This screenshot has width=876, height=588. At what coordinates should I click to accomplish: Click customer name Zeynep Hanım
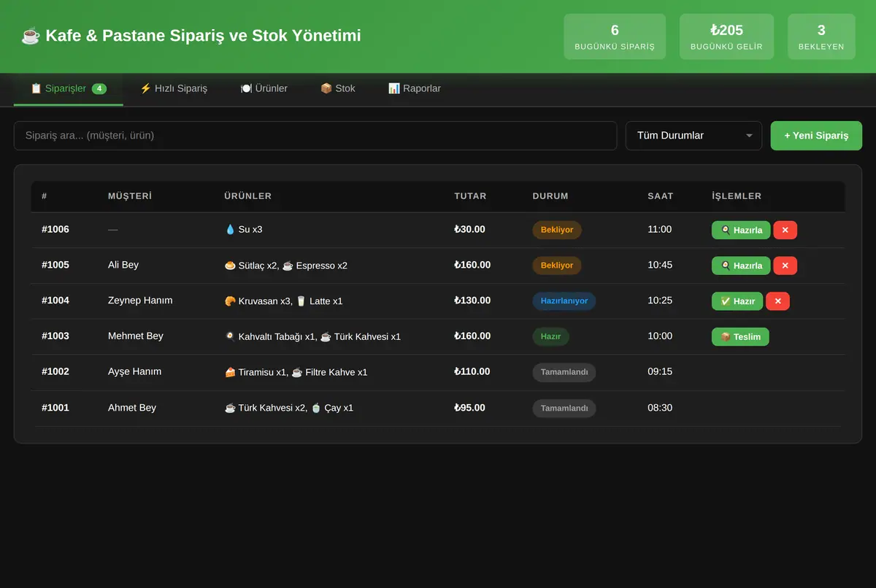(140, 301)
